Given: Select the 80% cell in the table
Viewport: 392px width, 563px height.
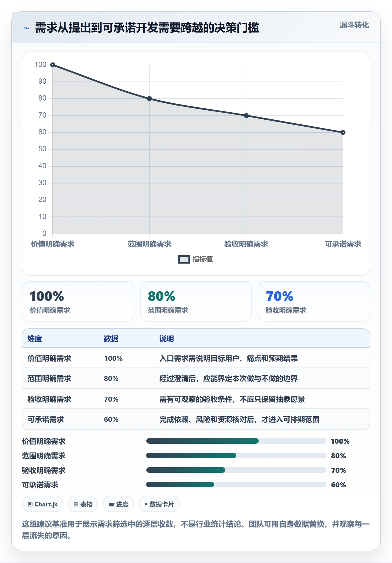Looking at the screenshot, I should pyautogui.click(x=111, y=378).
